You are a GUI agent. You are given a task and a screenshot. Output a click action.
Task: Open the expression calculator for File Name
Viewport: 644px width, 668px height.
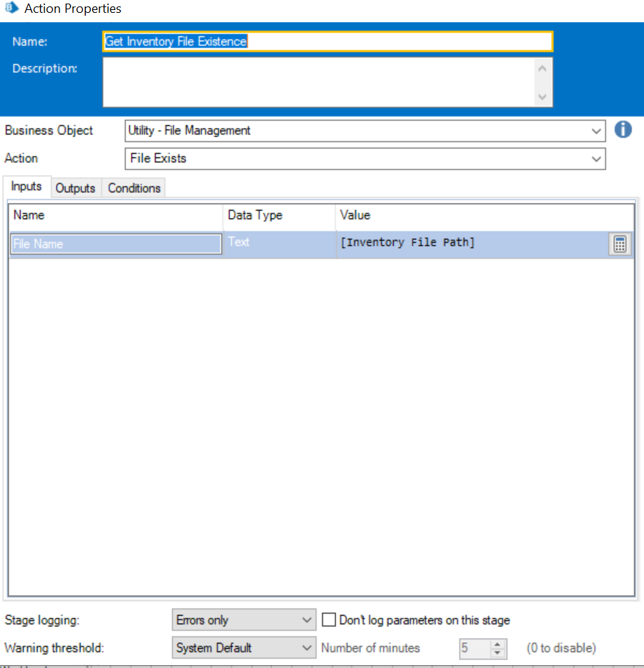click(x=620, y=244)
